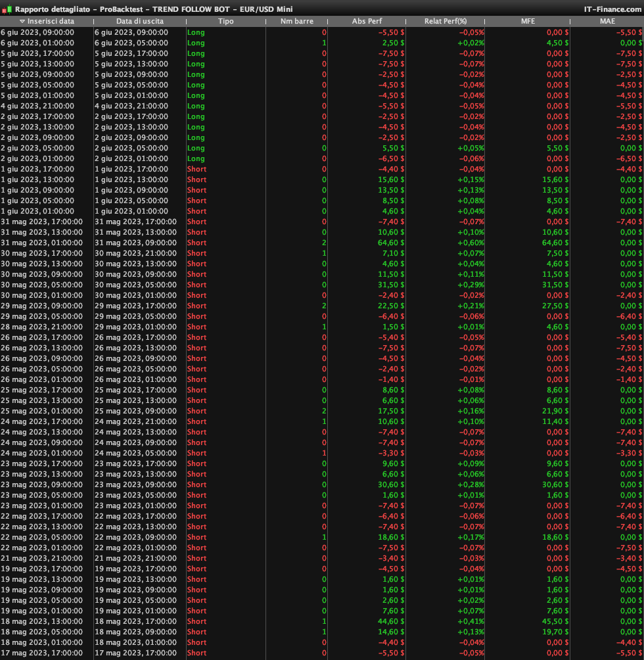The width and height of the screenshot is (644, 660).
Task: Click Abs Perf value 22,50 $
Action: coord(391,306)
